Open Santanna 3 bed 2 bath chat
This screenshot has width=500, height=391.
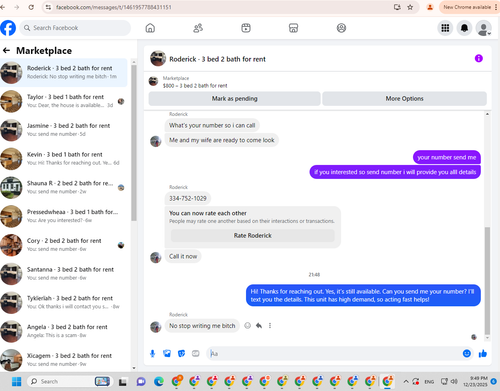click(x=64, y=274)
